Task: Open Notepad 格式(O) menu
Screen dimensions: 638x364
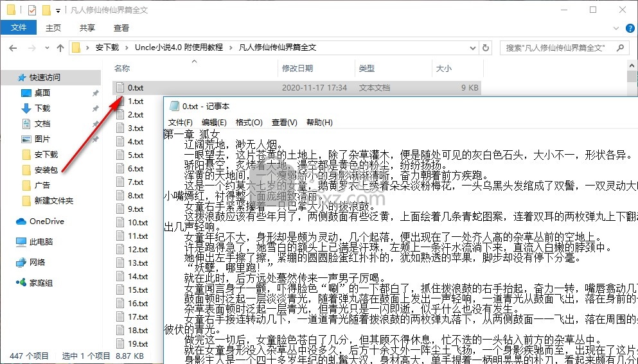Action: click(249, 123)
